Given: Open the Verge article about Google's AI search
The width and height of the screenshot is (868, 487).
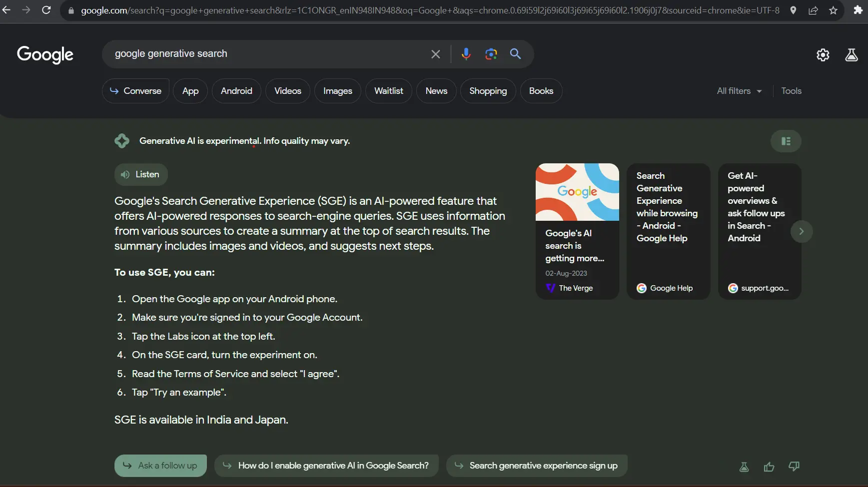Looking at the screenshot, I should 577,231.
